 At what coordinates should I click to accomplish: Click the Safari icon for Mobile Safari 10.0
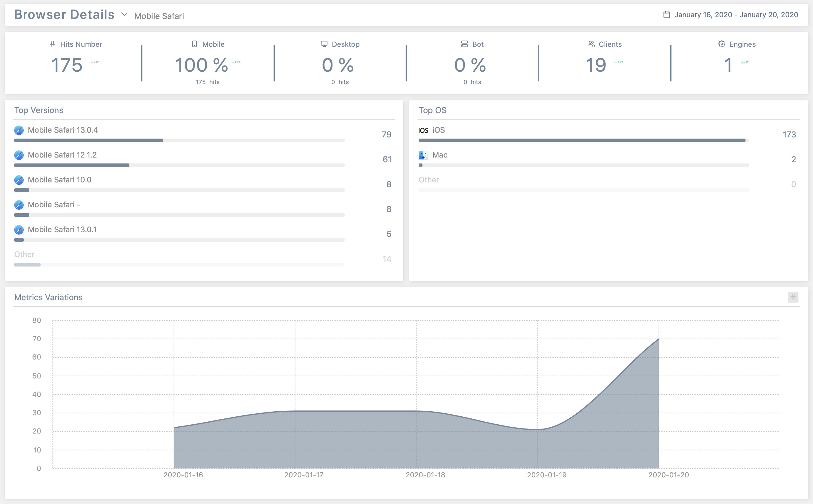coord(19,180)
